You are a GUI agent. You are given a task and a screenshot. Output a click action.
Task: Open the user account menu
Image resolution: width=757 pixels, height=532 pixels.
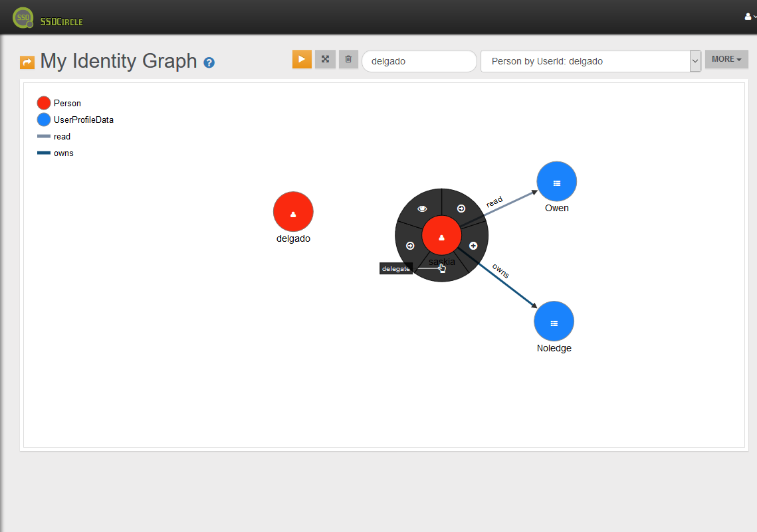click(x=750, y=17)
